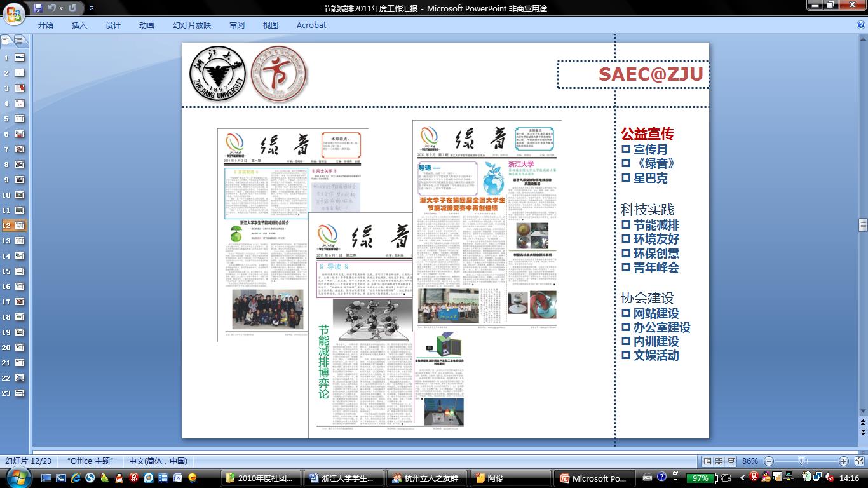Click the 协会建设 heading text
The height and width of the screenshot is (488, 868).
pos(648,298)
